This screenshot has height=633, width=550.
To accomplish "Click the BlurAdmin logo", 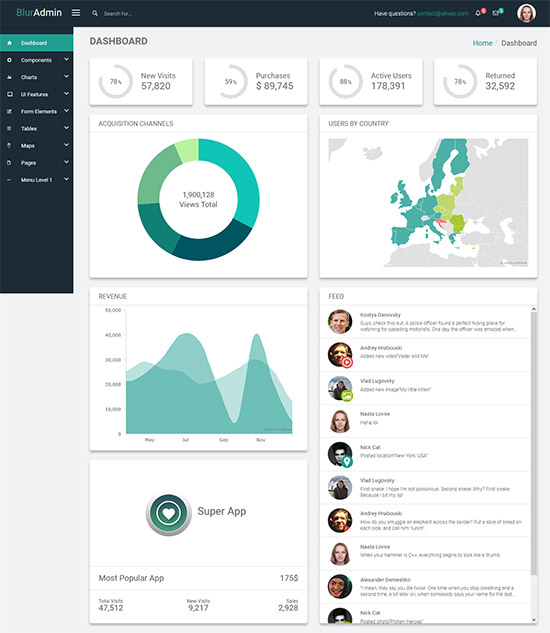I will [x=39, y=13].
